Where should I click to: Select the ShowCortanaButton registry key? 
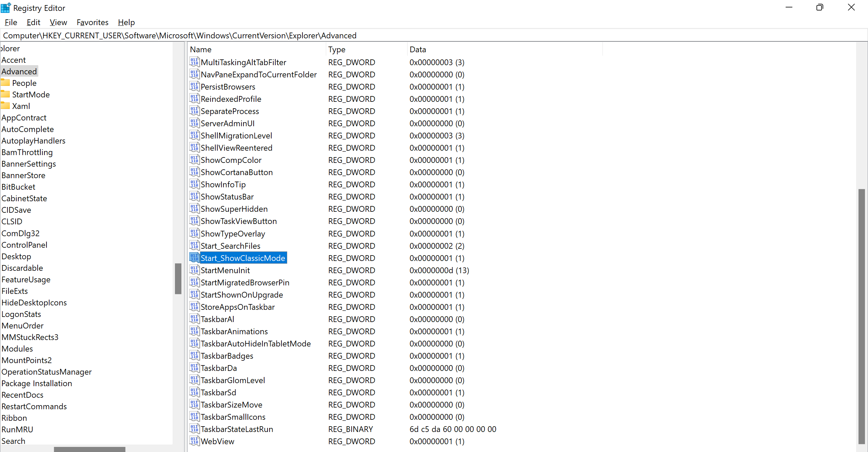click(237, 172)
